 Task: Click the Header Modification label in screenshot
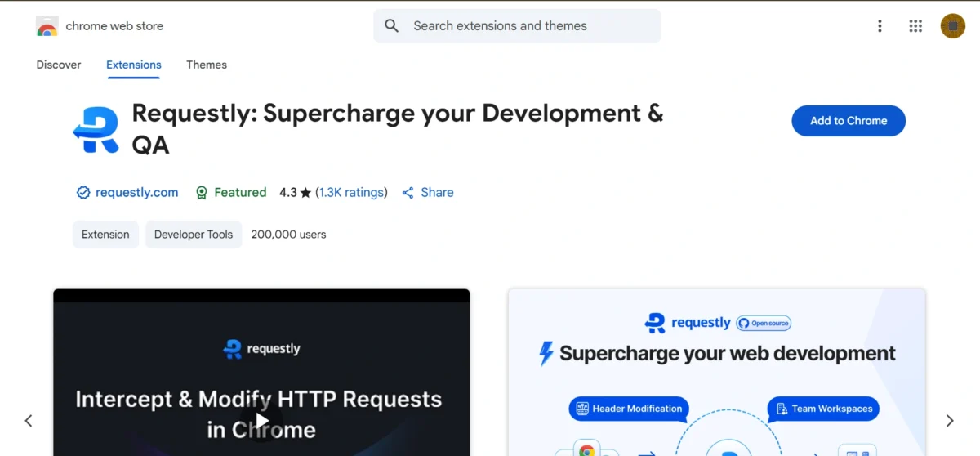click(x=629, y=409)
